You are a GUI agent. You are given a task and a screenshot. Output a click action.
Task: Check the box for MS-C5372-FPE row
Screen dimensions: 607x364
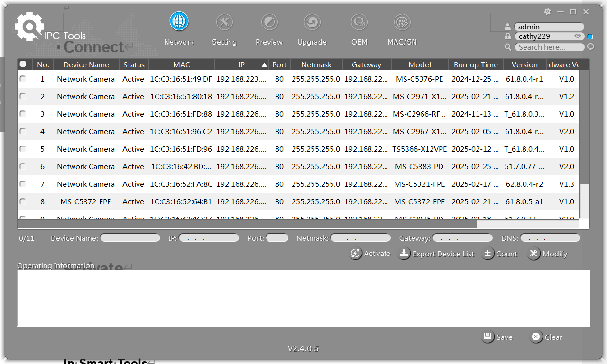click(23, 202)
